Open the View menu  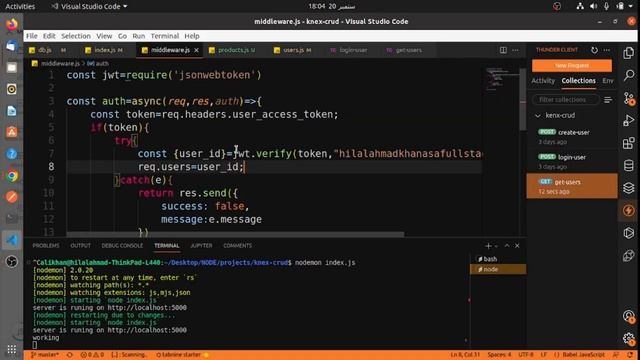click(104, 36)
